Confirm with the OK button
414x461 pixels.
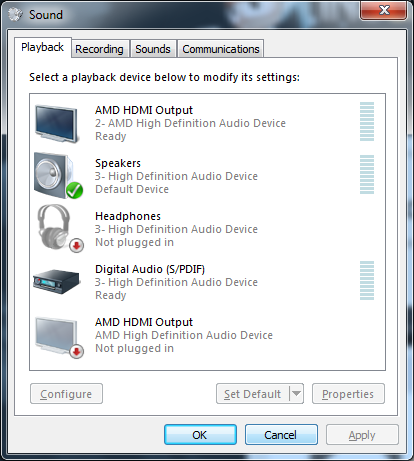[200, 435]
